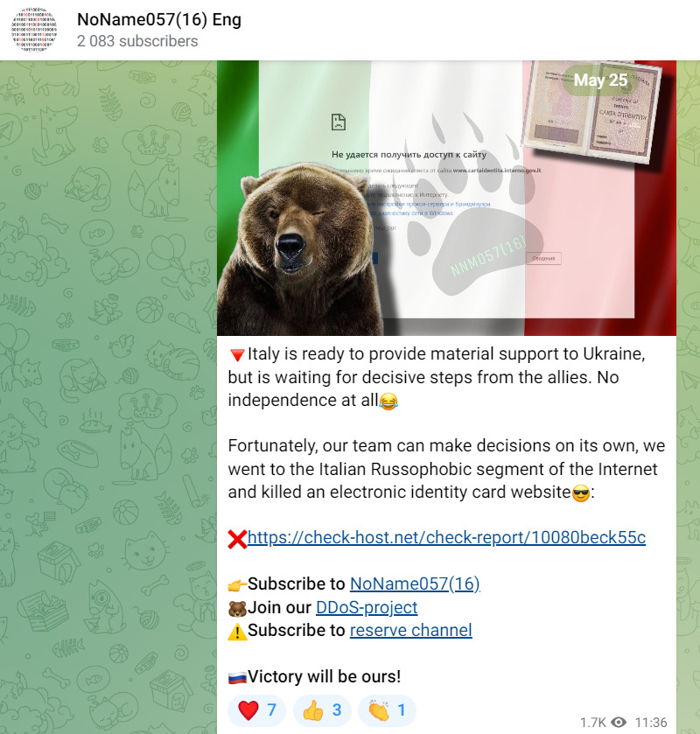This screenshot has height=734, width=700.
Task: Click the bear face emoji
Action: (237, 609)
